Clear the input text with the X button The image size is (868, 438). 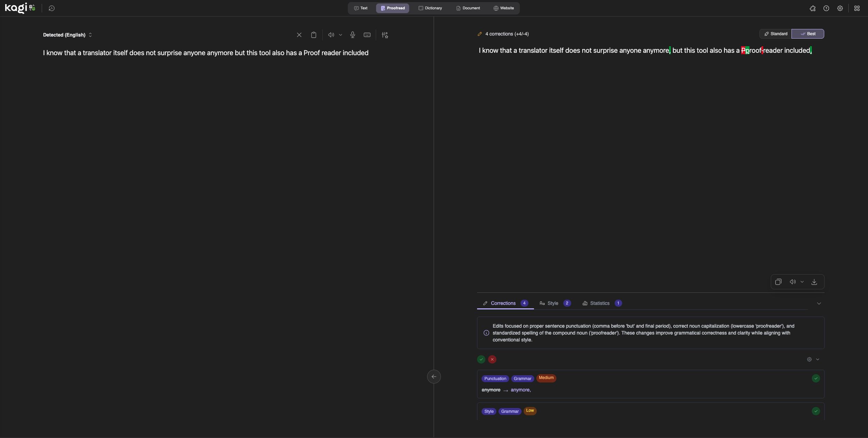(299, 34)
